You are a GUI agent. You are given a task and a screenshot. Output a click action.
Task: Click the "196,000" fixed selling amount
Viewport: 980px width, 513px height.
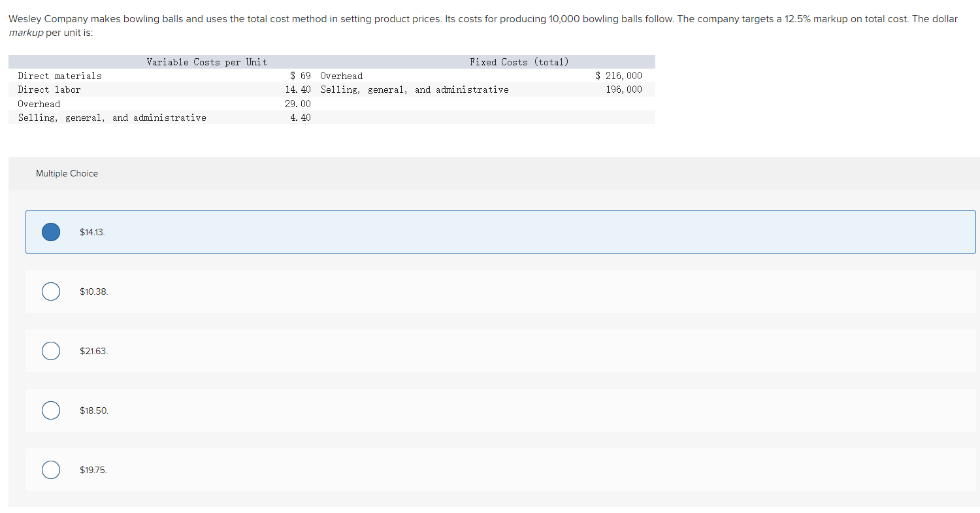[624, 90]
